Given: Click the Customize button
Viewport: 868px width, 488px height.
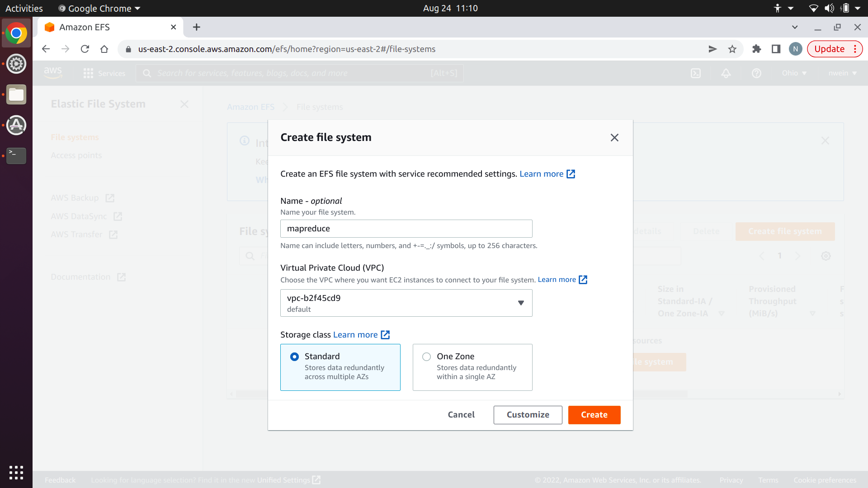Looking at the screenshot, I should pyautogui.click(x=528, y=415).
